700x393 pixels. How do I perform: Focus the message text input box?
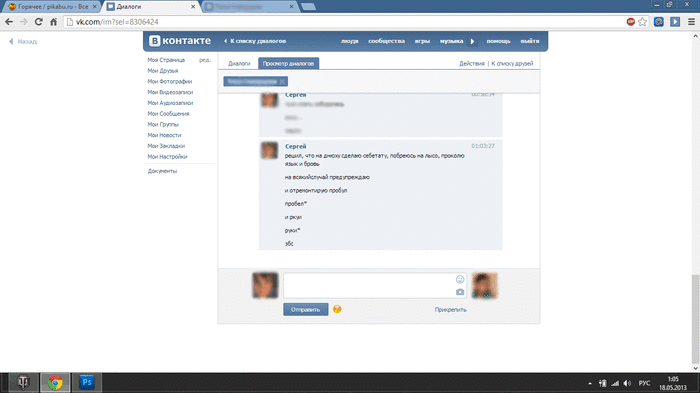pyautogui.click(x=375, y=285)
